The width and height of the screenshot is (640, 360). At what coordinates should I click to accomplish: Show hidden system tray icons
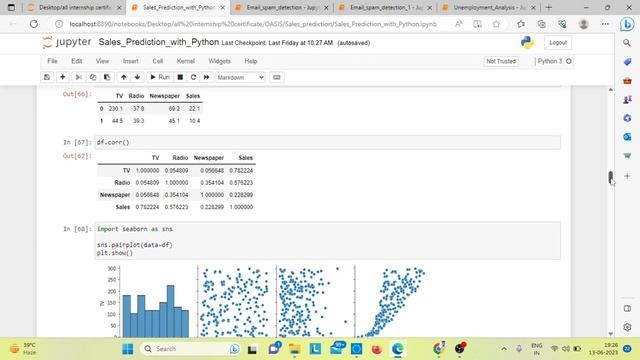point(504,349)
